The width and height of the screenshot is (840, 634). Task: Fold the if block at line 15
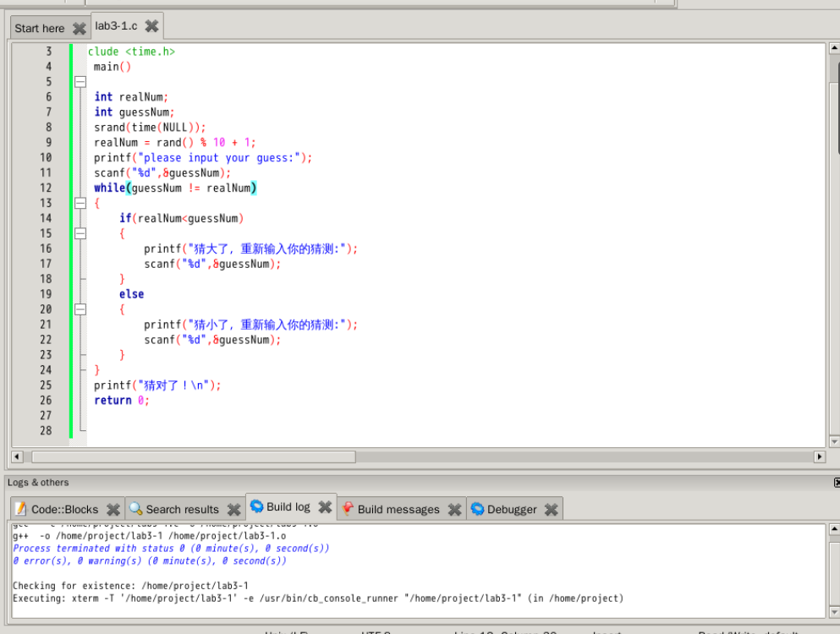click(x=80, y=233)
